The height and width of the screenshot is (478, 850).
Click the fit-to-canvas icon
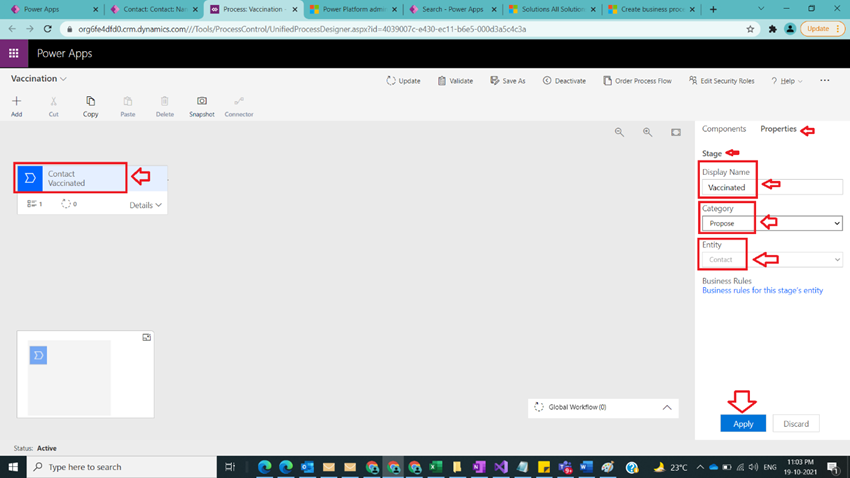click(x=675, y=132)
